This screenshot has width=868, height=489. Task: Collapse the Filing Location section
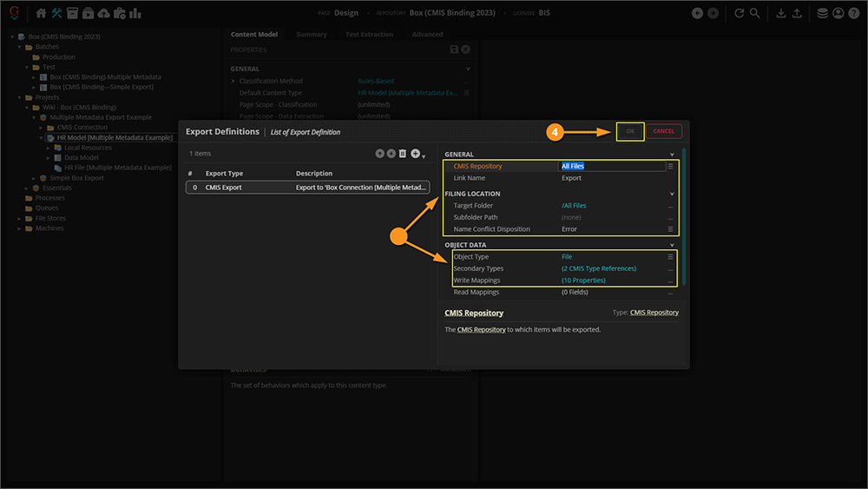(672, 194)
